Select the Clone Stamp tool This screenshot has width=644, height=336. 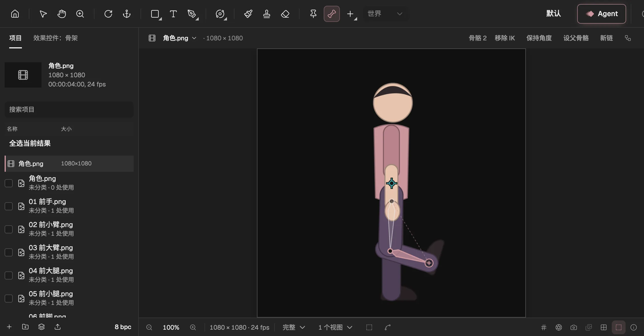(267, 14)
